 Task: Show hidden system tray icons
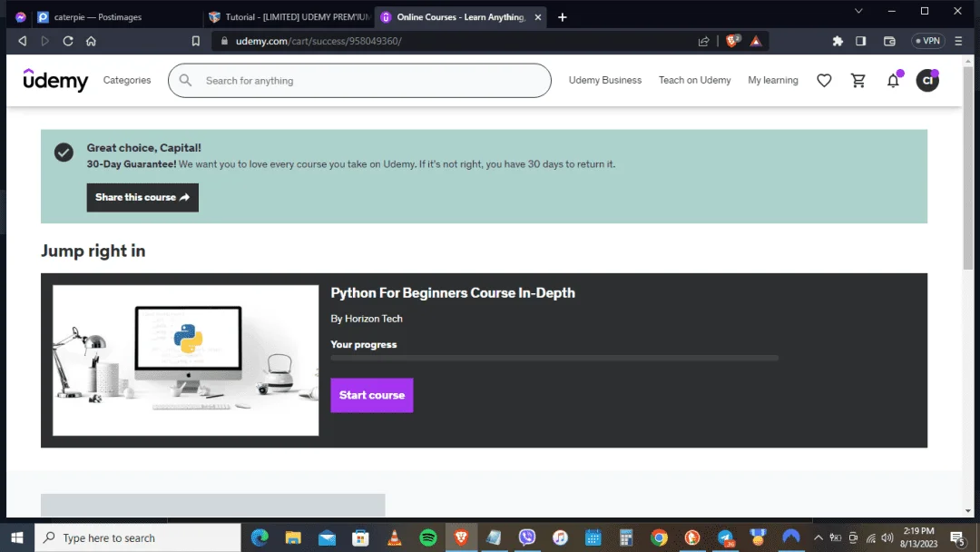pos(818,537)
